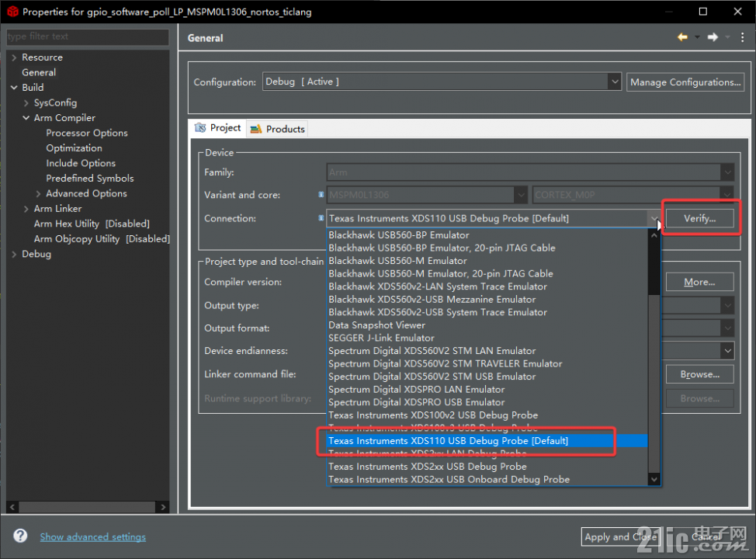
Task: Choose Spectrum Digital XDSPRO USB Emulator
Action: tap(487, 402)
